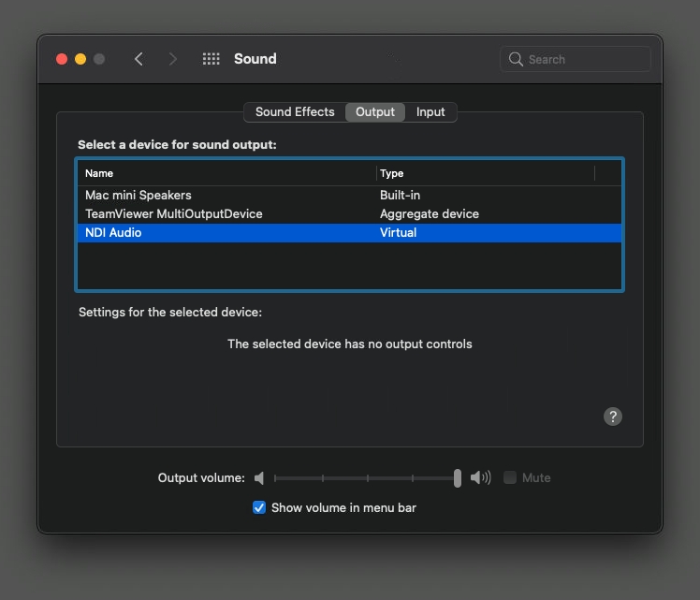Click the Output volume slider track
The width and height of the screenshot is (700, 600).
point(365,478)
